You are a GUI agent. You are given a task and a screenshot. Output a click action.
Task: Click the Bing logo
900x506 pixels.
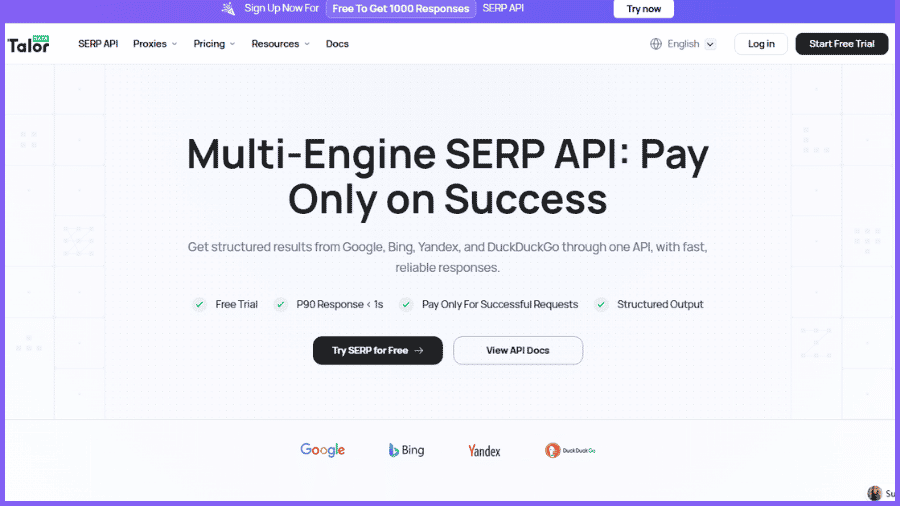(406, 450)
